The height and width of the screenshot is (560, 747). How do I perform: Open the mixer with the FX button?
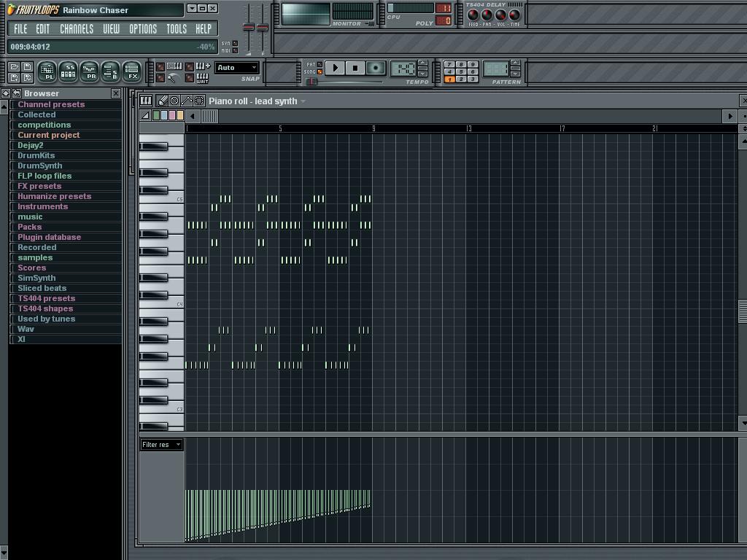tap(132, 71)
